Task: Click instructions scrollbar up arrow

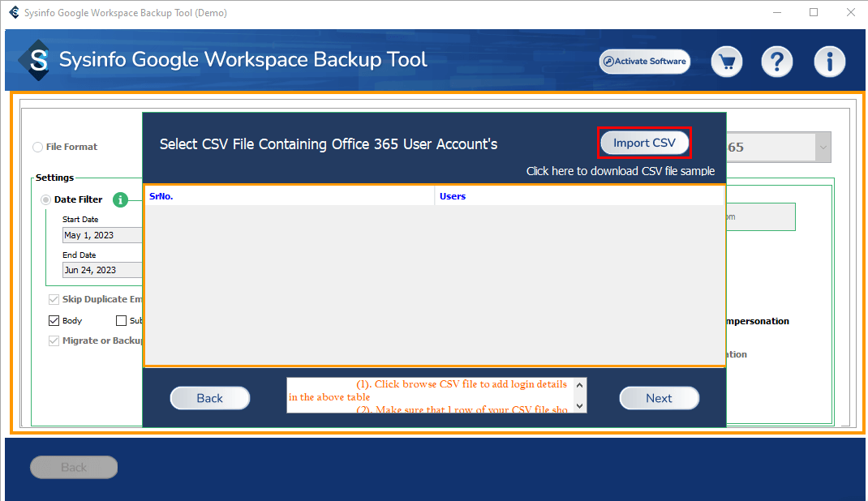Action: coord(579,385)
